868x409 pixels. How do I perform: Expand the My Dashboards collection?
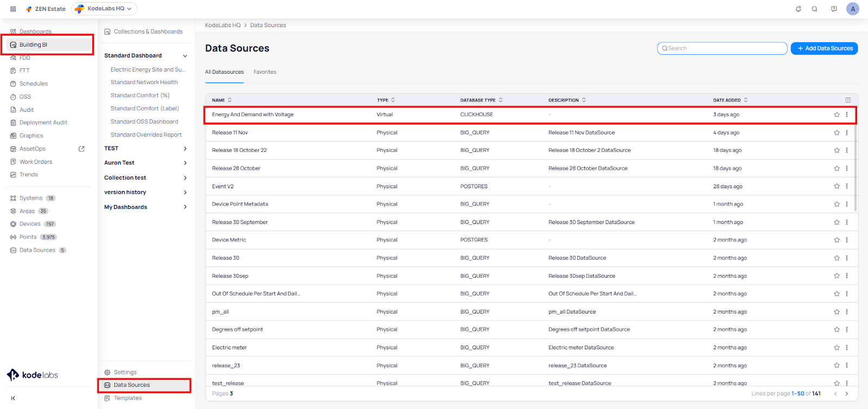coord(185,207)
